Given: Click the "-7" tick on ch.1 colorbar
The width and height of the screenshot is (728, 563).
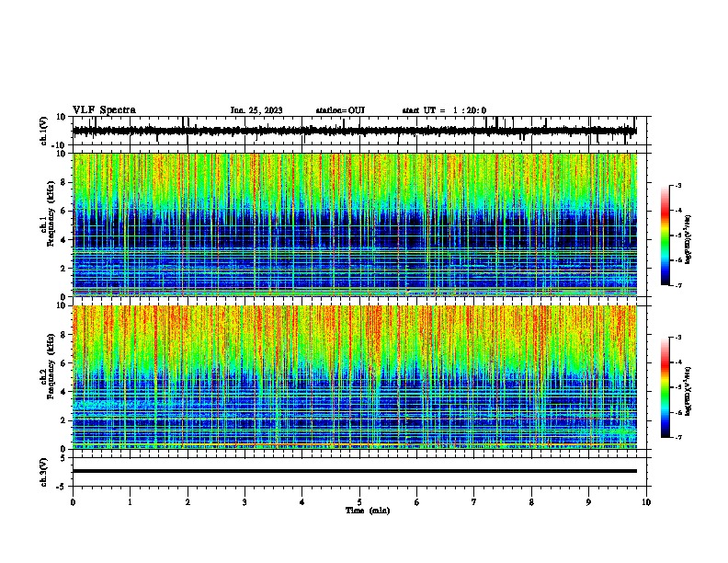Looking at the screenshot, I should coord(678,285).
